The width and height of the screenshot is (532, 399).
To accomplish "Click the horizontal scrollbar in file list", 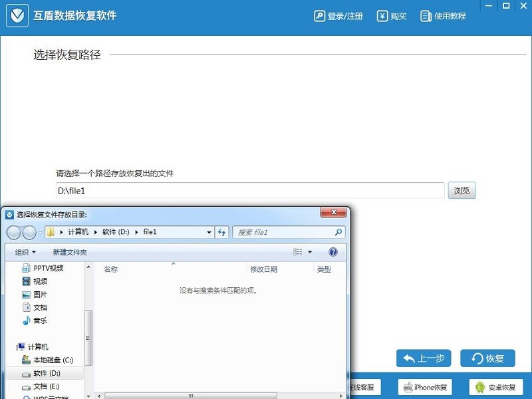I will click(x=191, y=396).
